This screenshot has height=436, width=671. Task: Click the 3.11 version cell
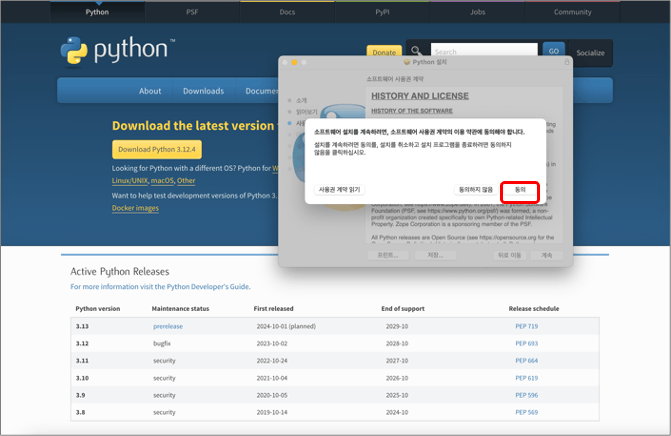pos(82,361)
